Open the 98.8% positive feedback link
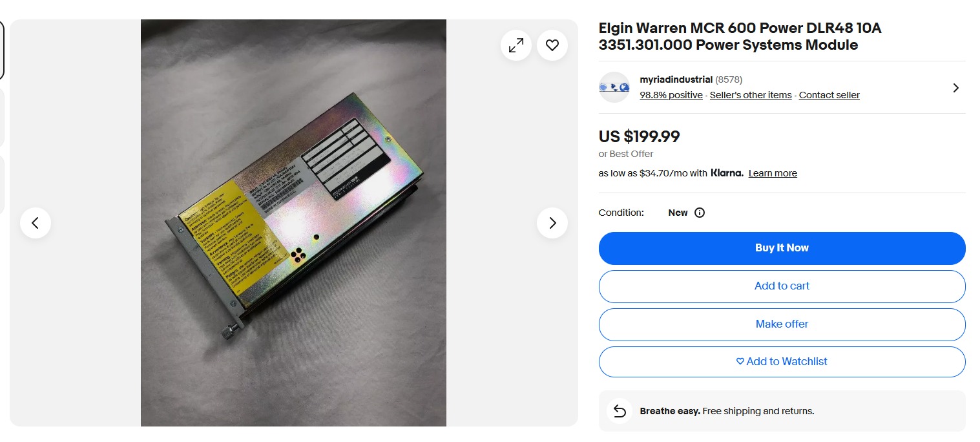The width and height of the screenshot is (980, 442). (x=671, y=95)
